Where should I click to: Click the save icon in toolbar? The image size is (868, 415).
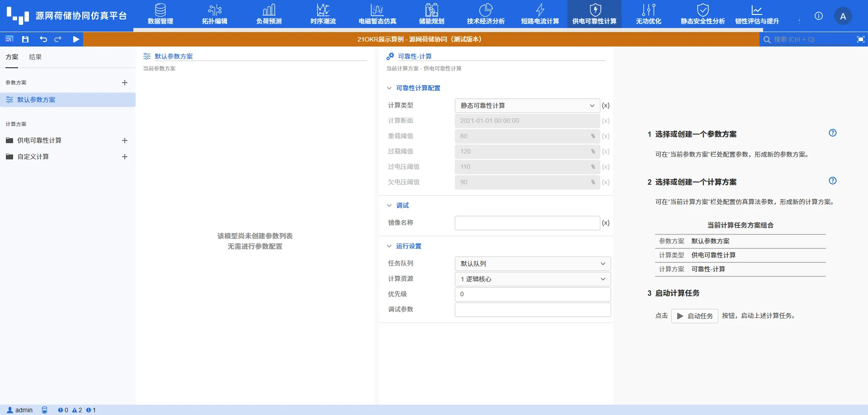(x=25, y=39)
